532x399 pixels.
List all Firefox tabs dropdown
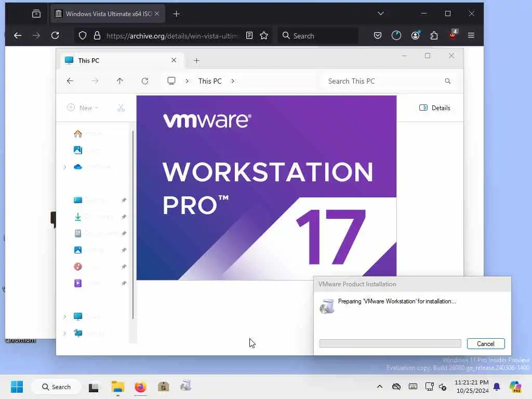pyautogui.click(x=381, y=14)
